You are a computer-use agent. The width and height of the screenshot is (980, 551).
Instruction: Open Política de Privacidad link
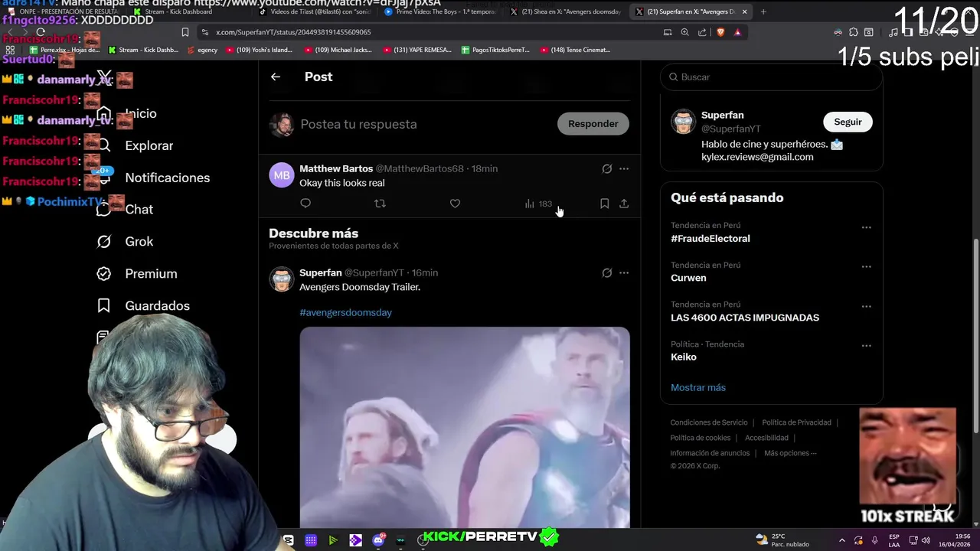point(796,422)
